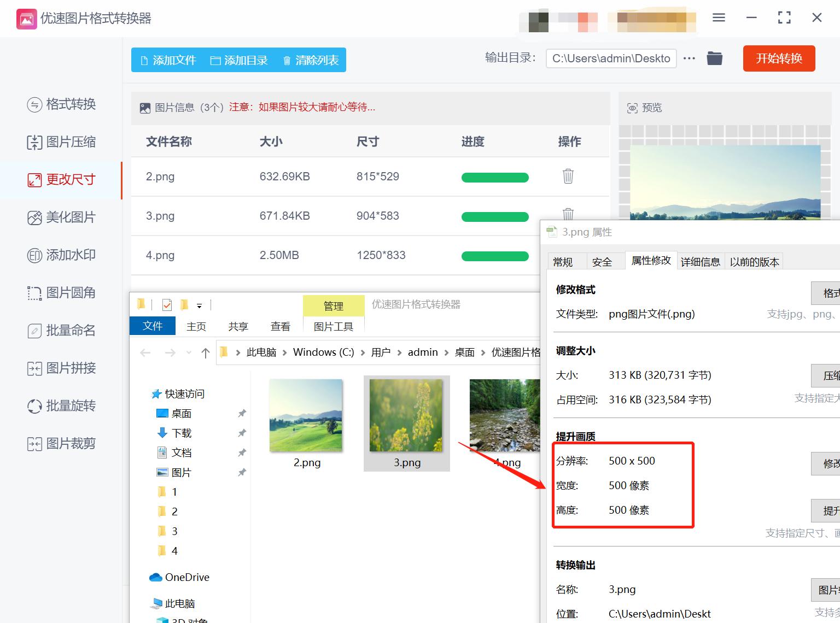
Task: Delete 2.png using its trash icon
Action: click(x=568, y=177)
